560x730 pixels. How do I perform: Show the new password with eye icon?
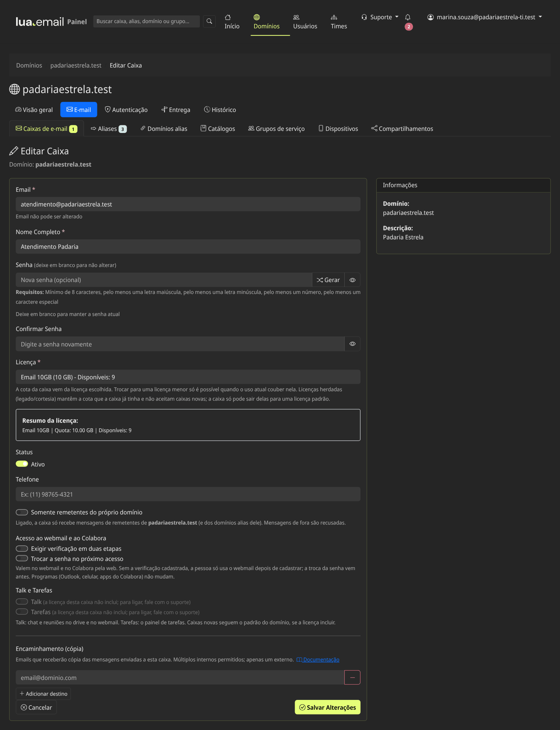click(352, 280)
